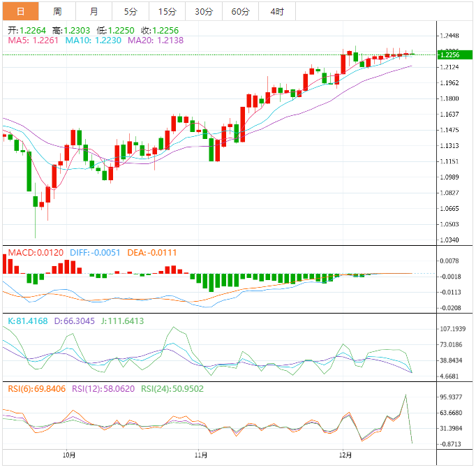Click the MA10: 1.2230 label
476x470 pixels.
(94, 40)
